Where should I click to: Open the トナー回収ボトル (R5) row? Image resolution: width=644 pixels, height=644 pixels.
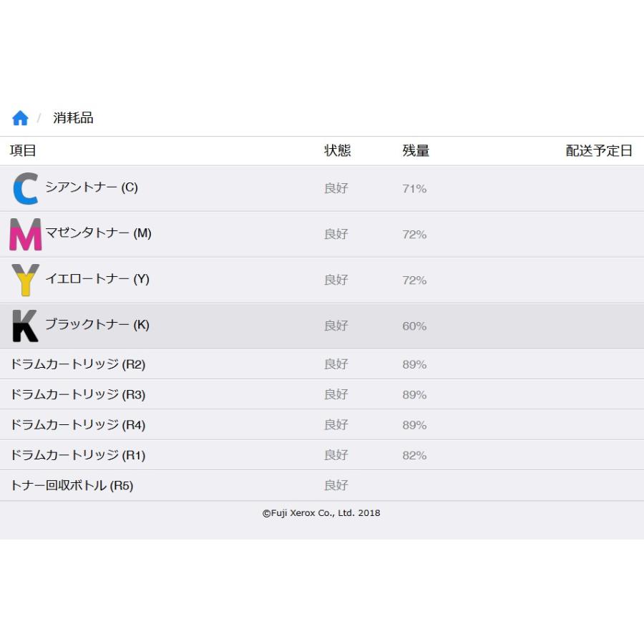68,485
